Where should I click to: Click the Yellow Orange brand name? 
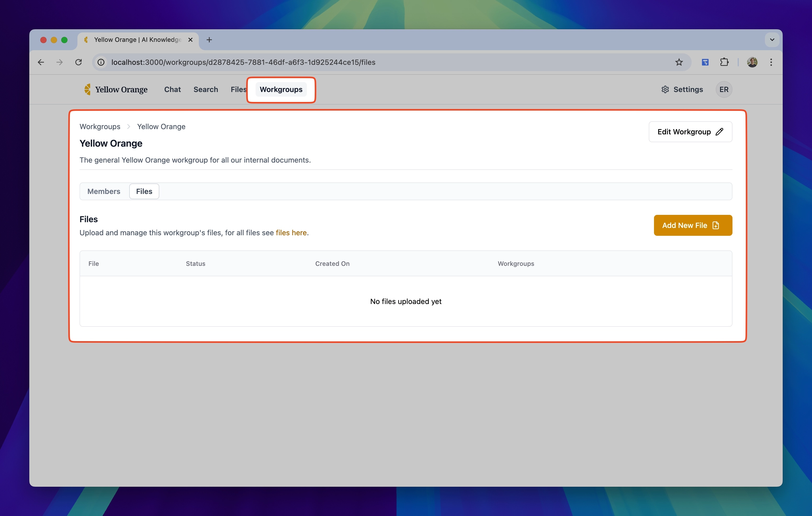(x=121, y=89)
